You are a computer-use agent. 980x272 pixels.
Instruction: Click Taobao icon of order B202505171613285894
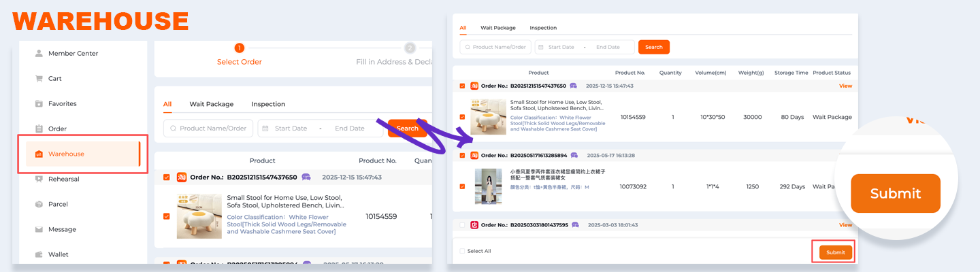(474, 155)
